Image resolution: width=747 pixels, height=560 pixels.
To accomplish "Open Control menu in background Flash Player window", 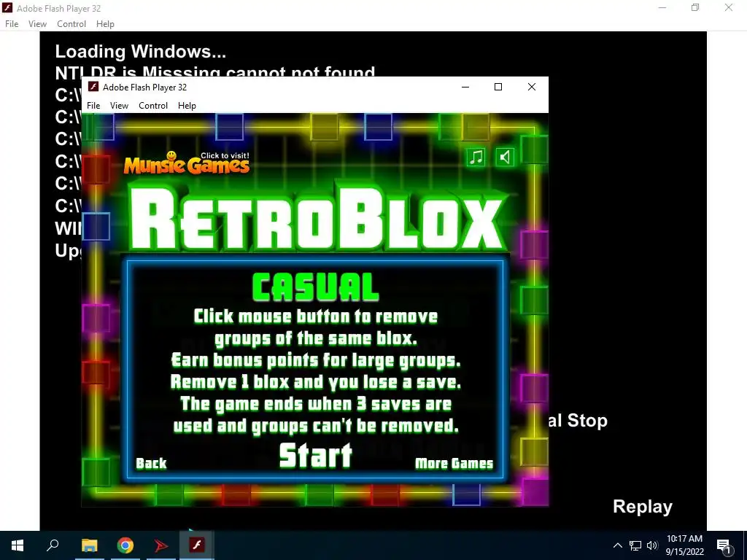I will (71, 24).
